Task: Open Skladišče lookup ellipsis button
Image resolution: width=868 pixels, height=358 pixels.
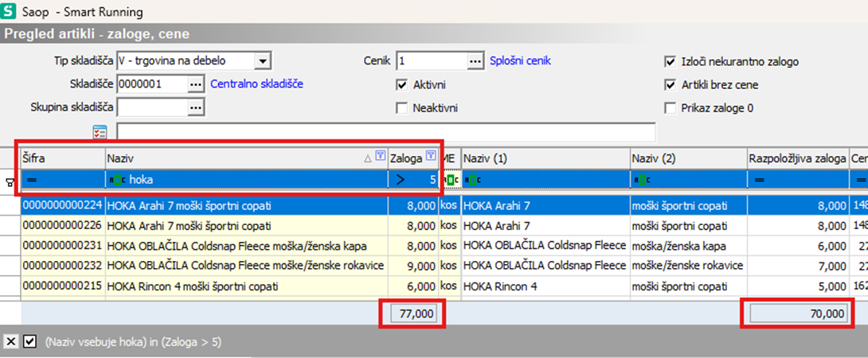Action: pos(196,84)
